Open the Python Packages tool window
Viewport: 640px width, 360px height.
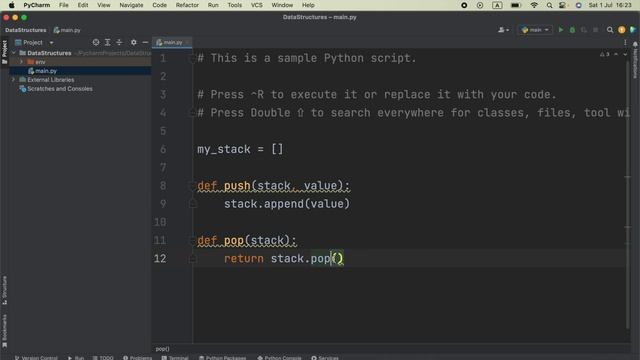222,358
